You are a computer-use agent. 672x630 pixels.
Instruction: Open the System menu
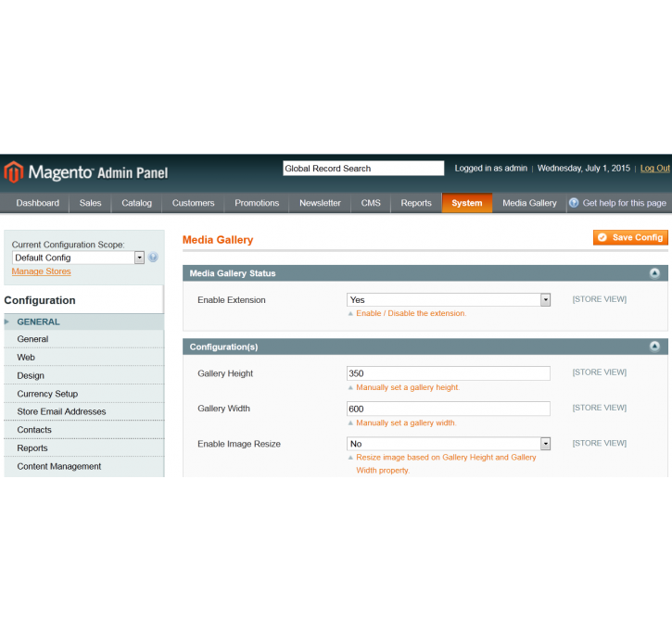click(467, 203)
